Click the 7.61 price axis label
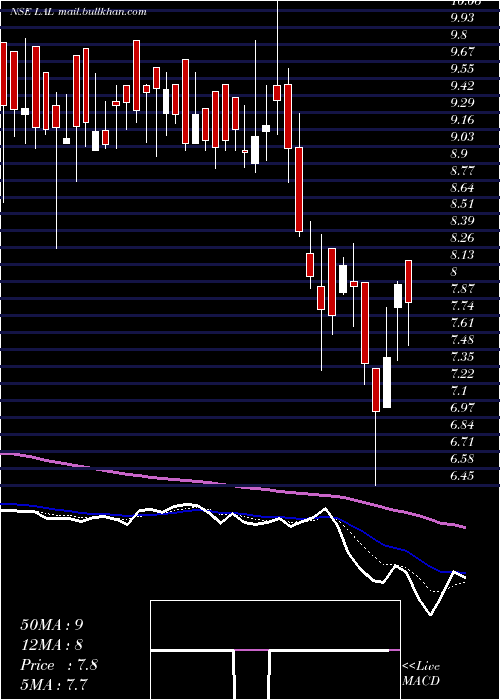The image size is (500, 700). [462, 323]
